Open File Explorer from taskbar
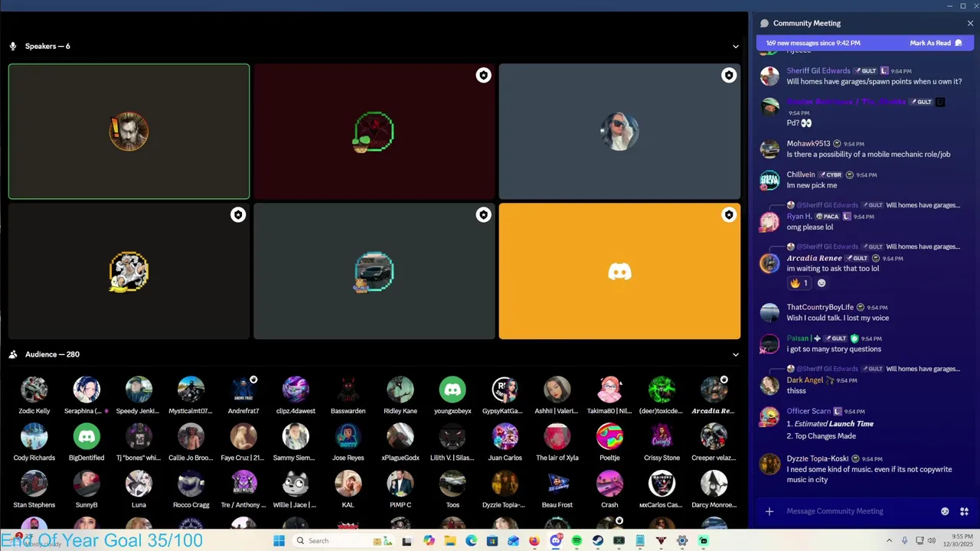The width and height of the screenshot is (980, 551). pos(450,541)
